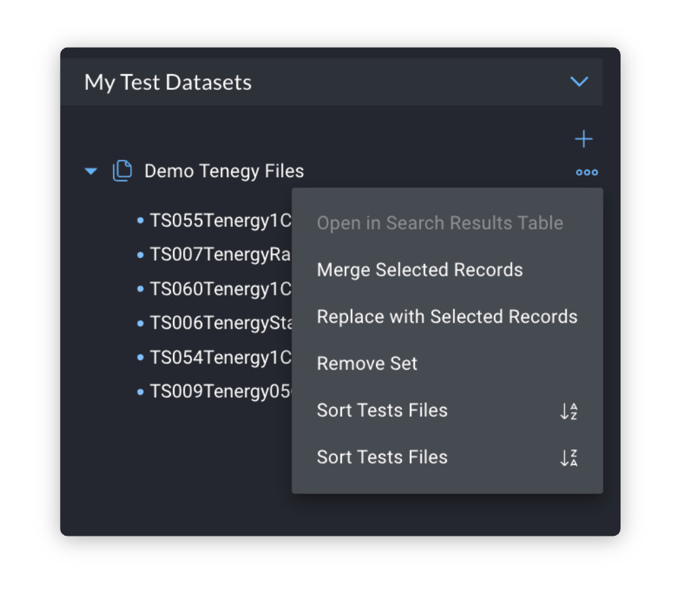688x614 pixels.
Task: Open the TS007TenergyRa file entry
Action: (x=220, y=255)
